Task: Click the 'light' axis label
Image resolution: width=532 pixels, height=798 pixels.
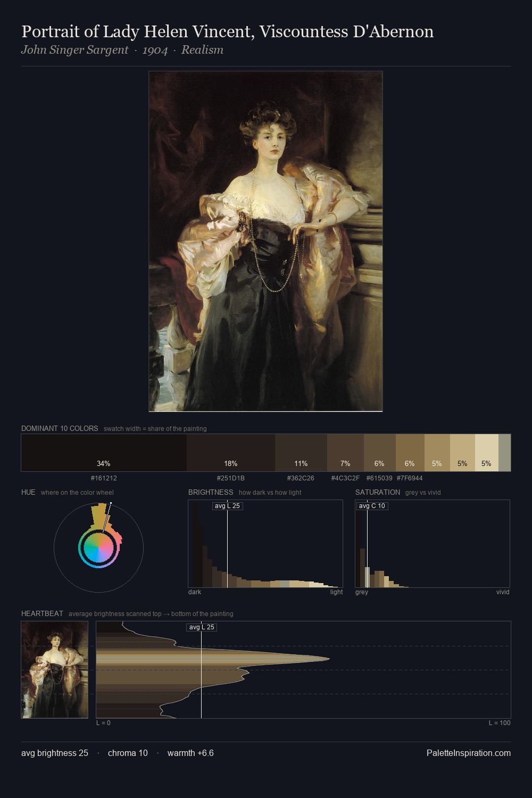Action: 336,592
